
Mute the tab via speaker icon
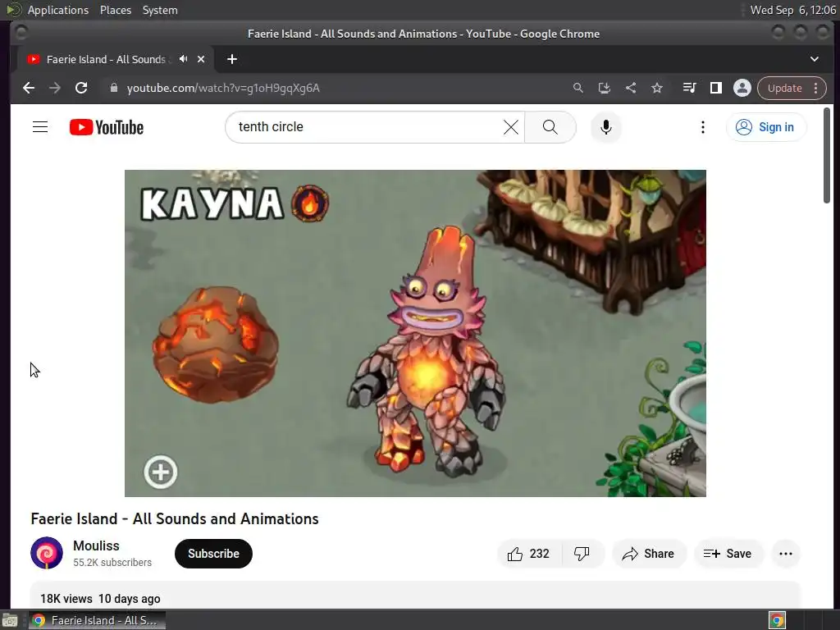pyautogui.click(x=184, y=59)
